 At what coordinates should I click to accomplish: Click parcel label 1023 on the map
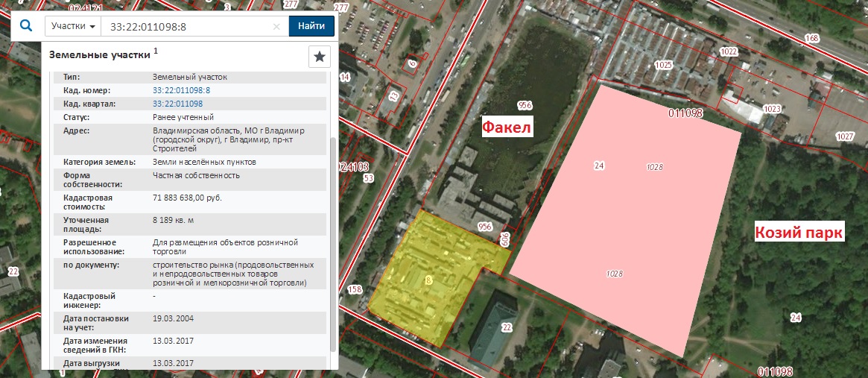[x=773, y=109]
